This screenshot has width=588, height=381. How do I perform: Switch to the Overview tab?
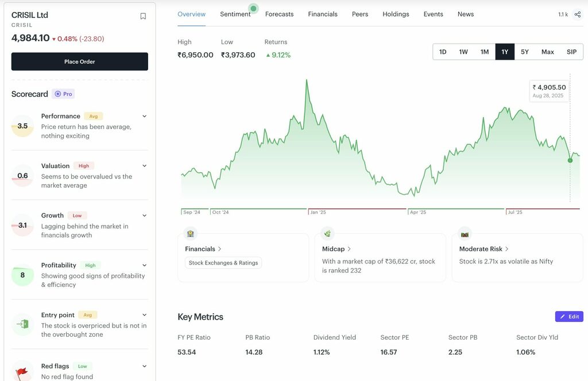click(x=191, y=14)
